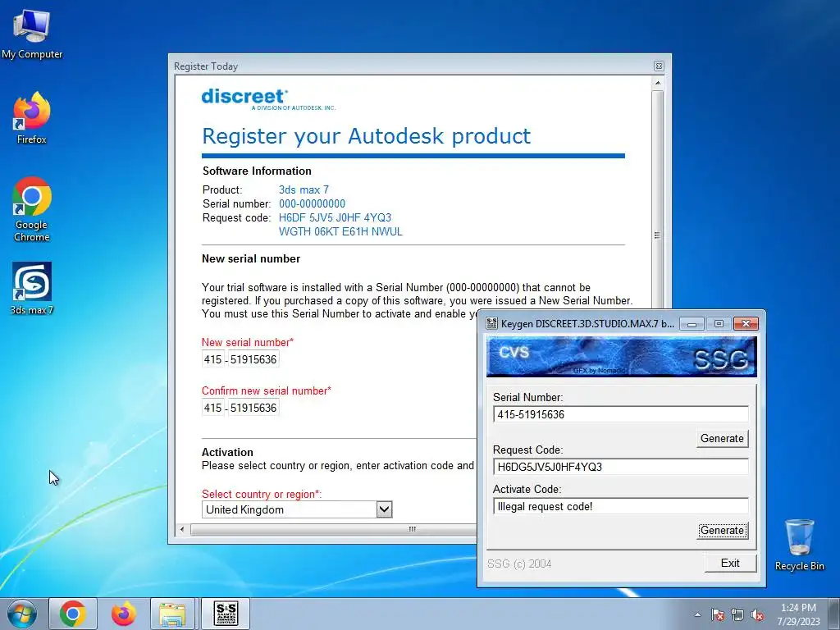Click the keygen Request Code field

coord(620,467)
